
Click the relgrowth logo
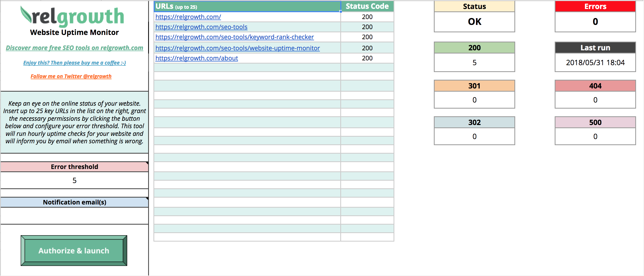point(72,16)
